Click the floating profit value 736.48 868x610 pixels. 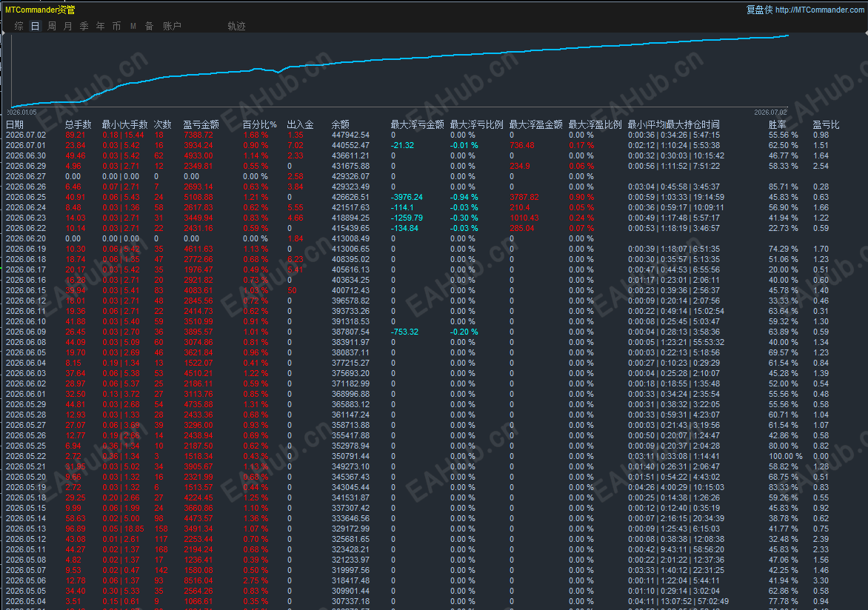pos(522,146)
